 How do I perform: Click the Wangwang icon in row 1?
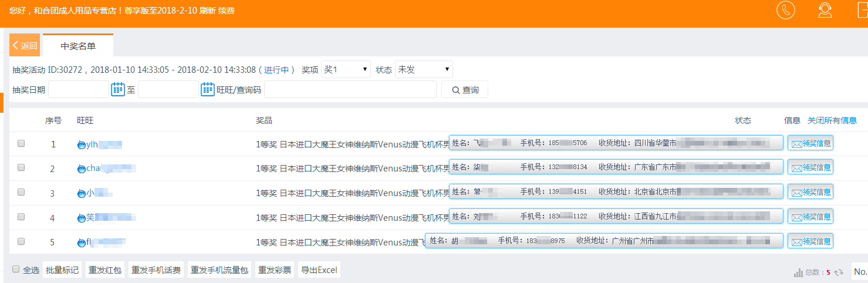[x=81, y=144]
